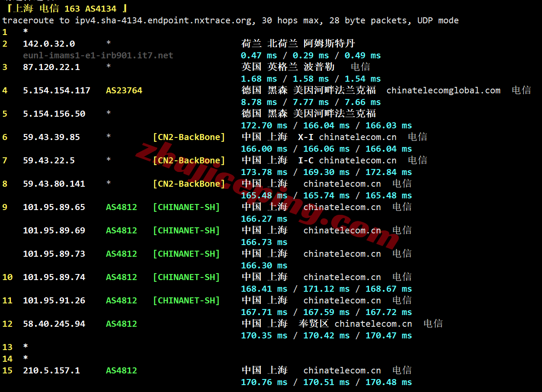Screen dimensions: 542x392
Task: Select the AS23764 label on hop 4
Action: (124, 90)
